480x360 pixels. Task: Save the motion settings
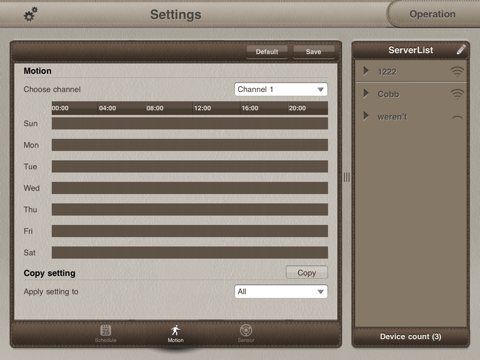(313, 52)
